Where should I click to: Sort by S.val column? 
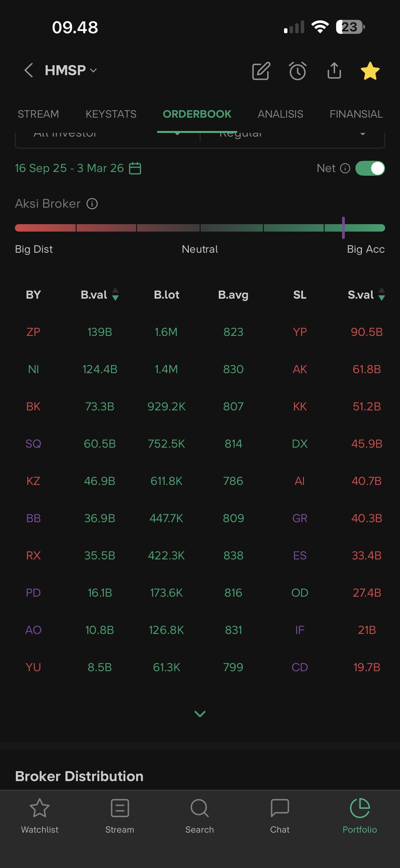[x=366, y=295]
